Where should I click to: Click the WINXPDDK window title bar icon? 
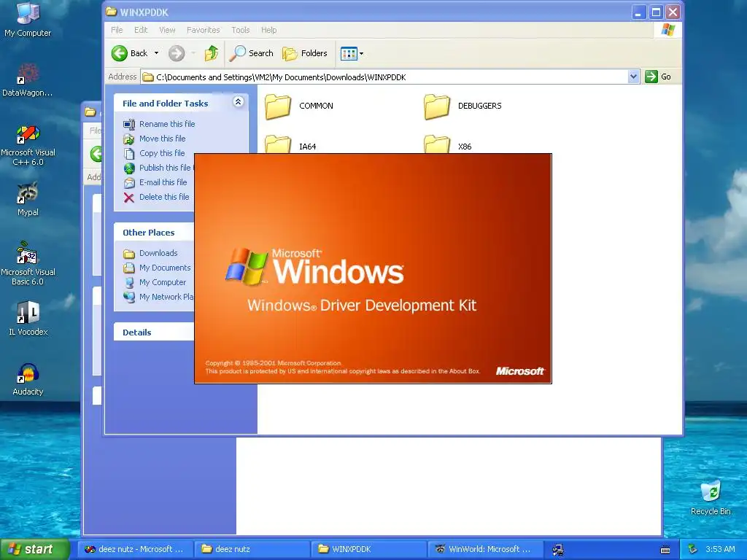pyautogui.click(x=111, y=12)
